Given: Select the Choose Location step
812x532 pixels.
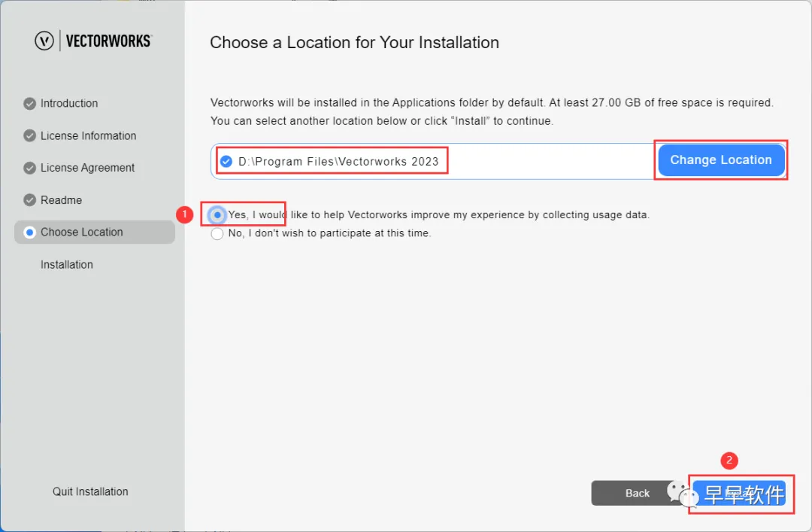Looking at the screenshot, I should [94, 233].
